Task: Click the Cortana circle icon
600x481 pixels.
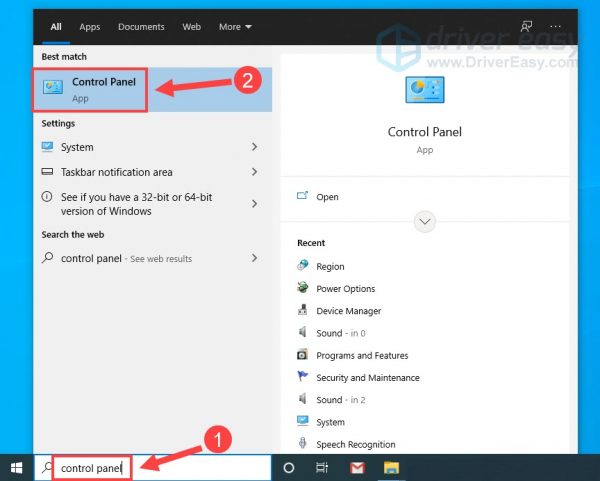Action: pos(289,467)
